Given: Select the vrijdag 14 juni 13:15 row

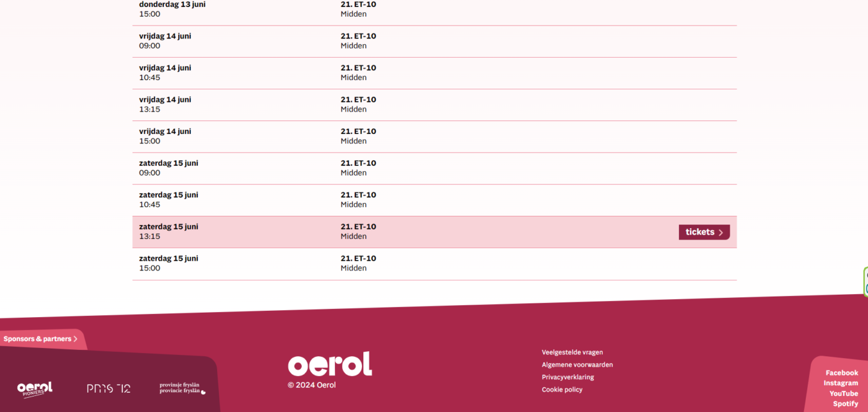Looking at the screenshot, I should click(434, 104).
